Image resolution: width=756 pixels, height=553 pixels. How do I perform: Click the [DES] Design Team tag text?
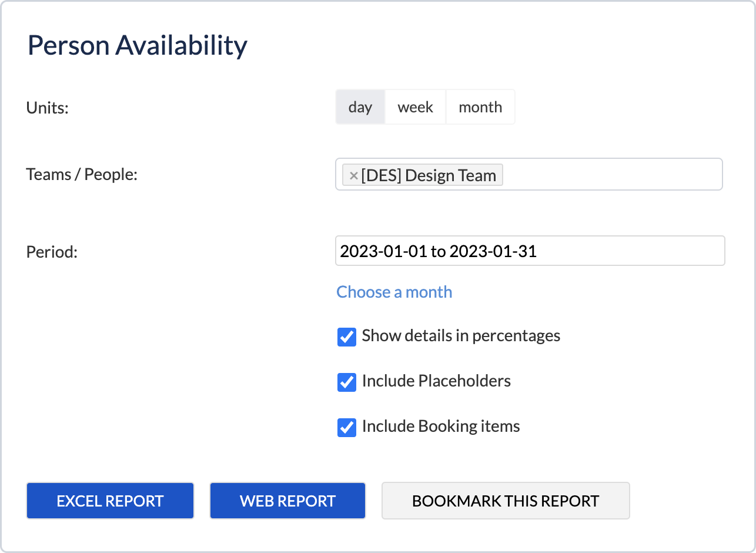tap(429, 175)
